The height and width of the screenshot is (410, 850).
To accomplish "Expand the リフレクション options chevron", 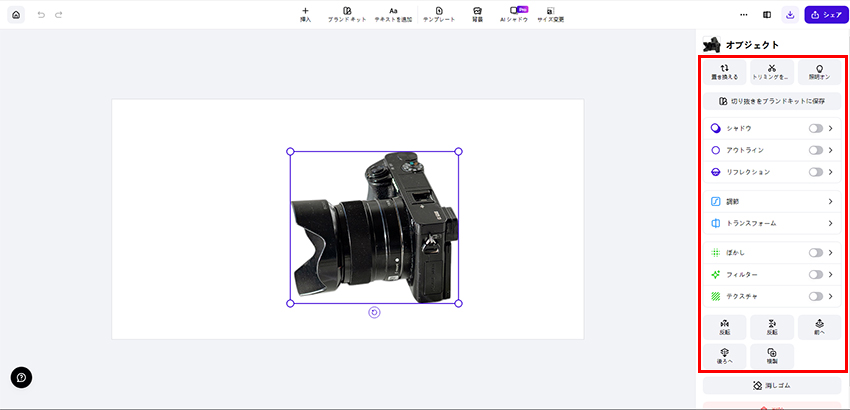I will pyautogui.click(x=830, y=172).
